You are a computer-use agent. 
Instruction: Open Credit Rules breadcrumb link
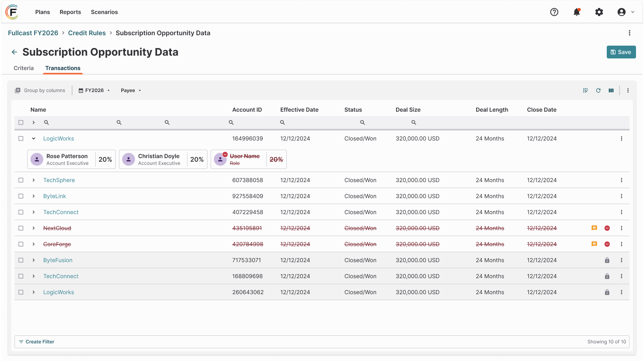pos(87,33)
